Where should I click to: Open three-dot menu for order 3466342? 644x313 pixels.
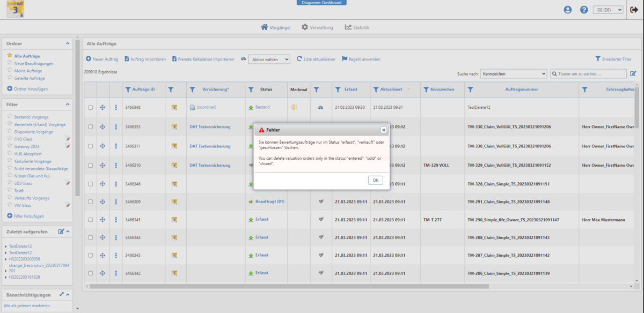click(x=115, y=273)
